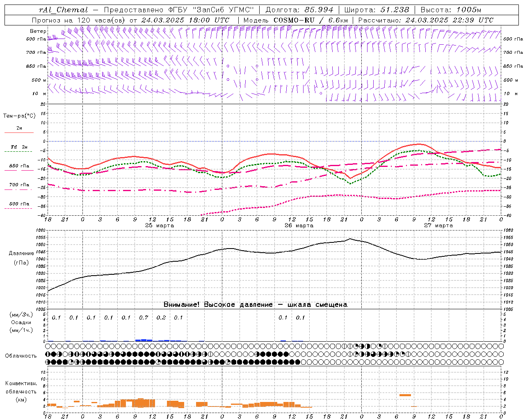Click the "Осадки" precipitation label

pos(21,322)
